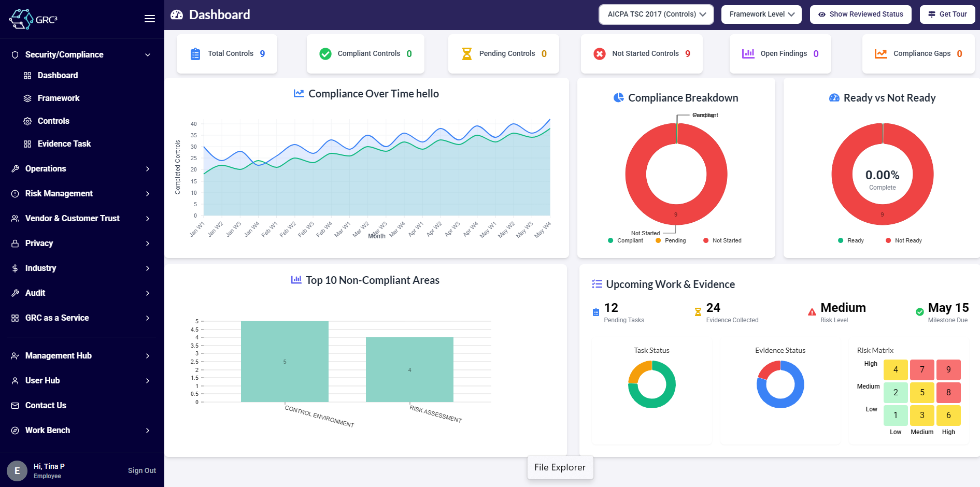Viewport: 980px width, 487px height.
Task: Click the Pending Controls hourglass icon
Action: click(467, 53)
